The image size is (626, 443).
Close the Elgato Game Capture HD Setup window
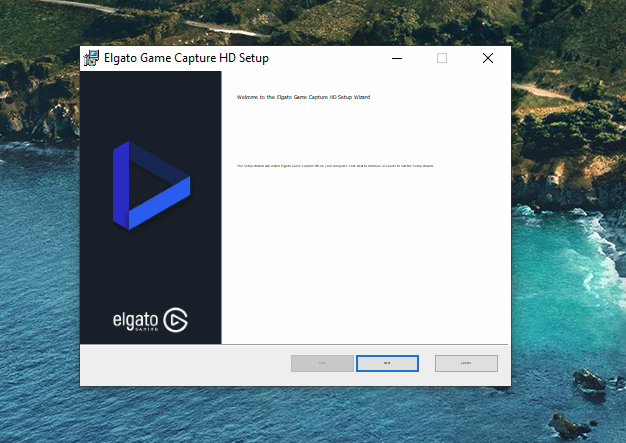click(x=487, y=58)
